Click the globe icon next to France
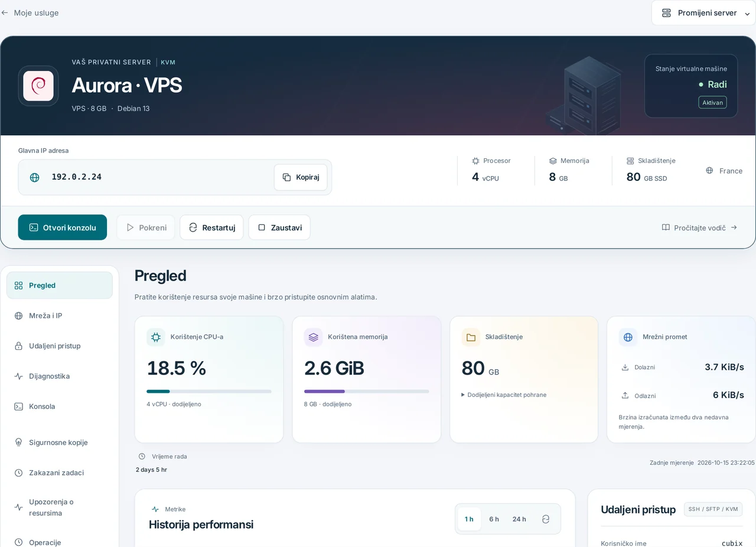Viewport: 756px width, 547px height. coord(709,171)
